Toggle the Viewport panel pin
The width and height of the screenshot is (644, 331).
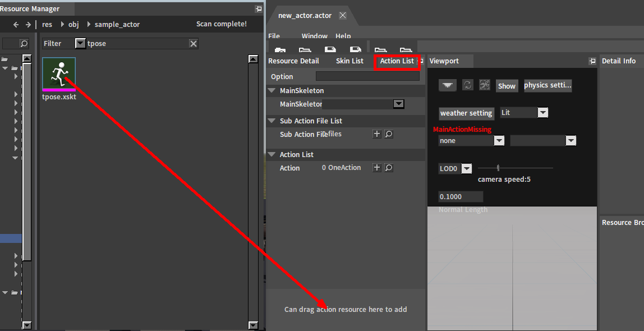coord(592,61)
